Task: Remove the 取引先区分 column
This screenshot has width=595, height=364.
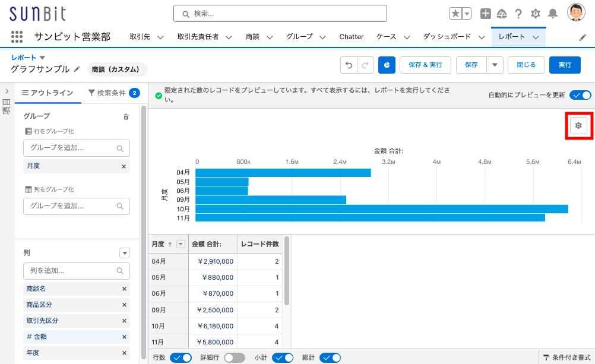Action: 124,321
